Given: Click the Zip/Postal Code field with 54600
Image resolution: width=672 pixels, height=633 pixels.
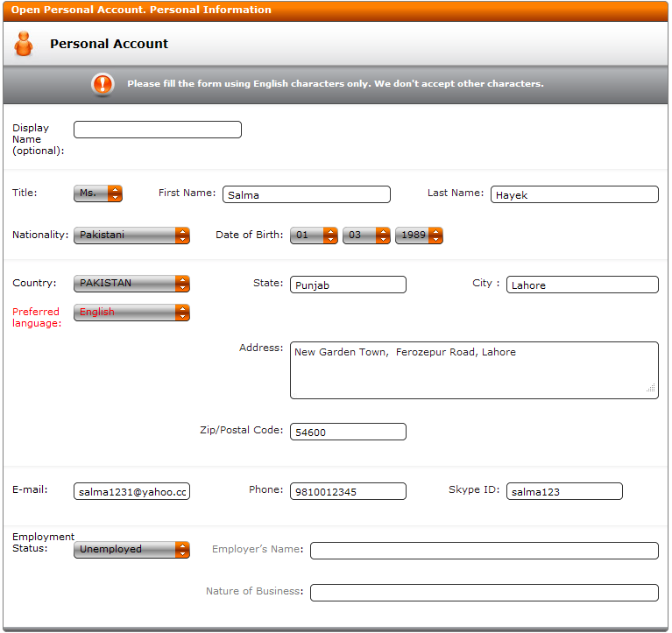Looking at the screenshot, I should click(x=348, y=432).
